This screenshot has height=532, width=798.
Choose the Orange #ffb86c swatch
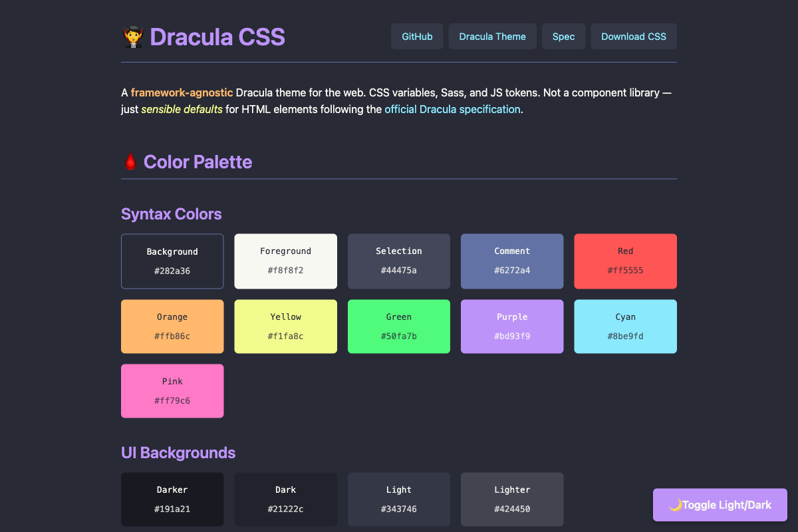click(x=172, y=327)
